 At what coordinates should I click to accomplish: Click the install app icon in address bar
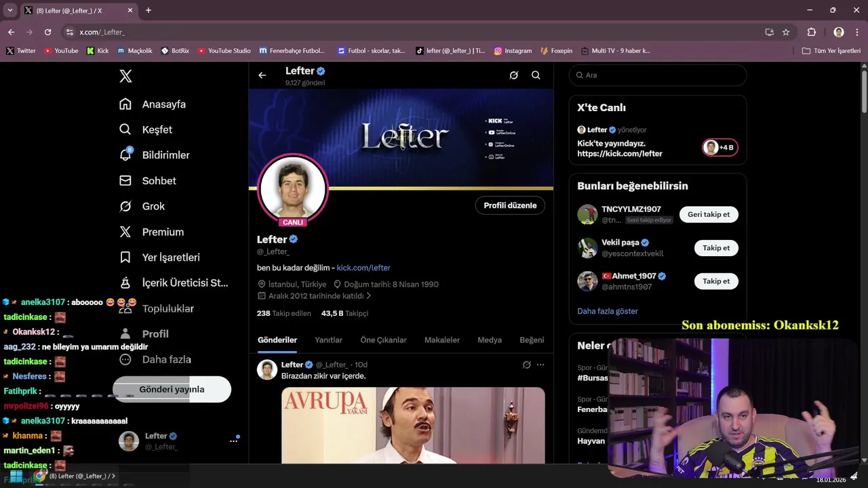[x=769, y=32]
